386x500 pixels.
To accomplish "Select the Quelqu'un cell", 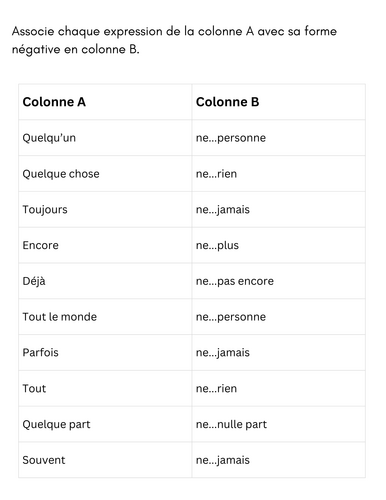I will (105, 138).
